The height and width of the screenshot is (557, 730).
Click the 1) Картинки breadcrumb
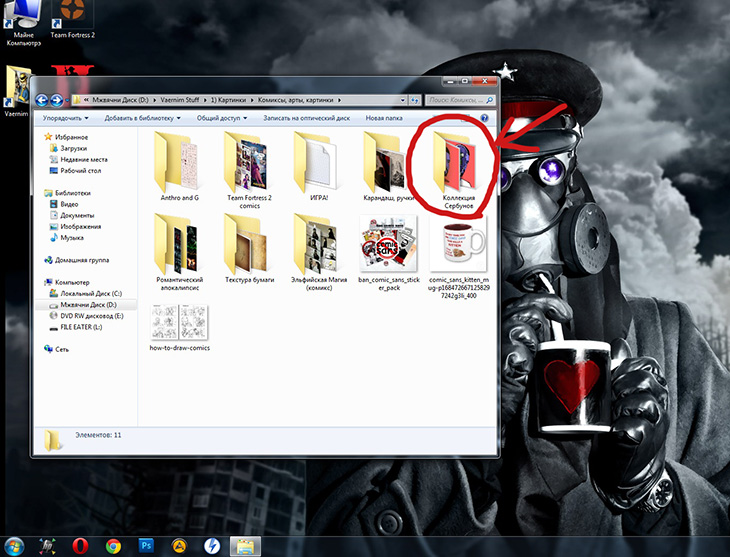tap(228, 100)
